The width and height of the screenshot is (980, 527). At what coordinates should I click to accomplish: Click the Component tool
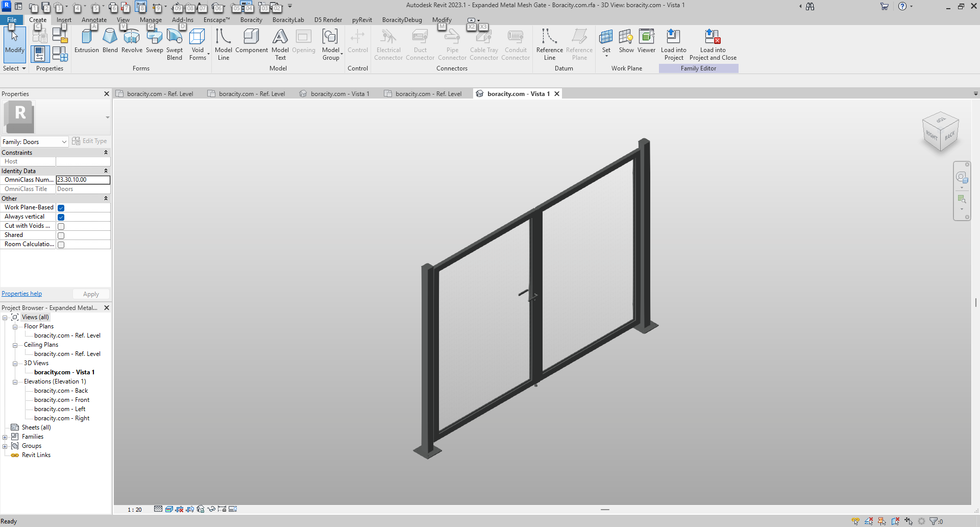[x=251, y=41]
